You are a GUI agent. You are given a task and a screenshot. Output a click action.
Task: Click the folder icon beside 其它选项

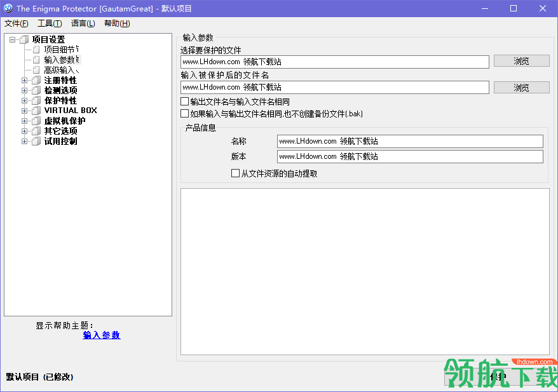pyautogui.click(x=36, y=131)
